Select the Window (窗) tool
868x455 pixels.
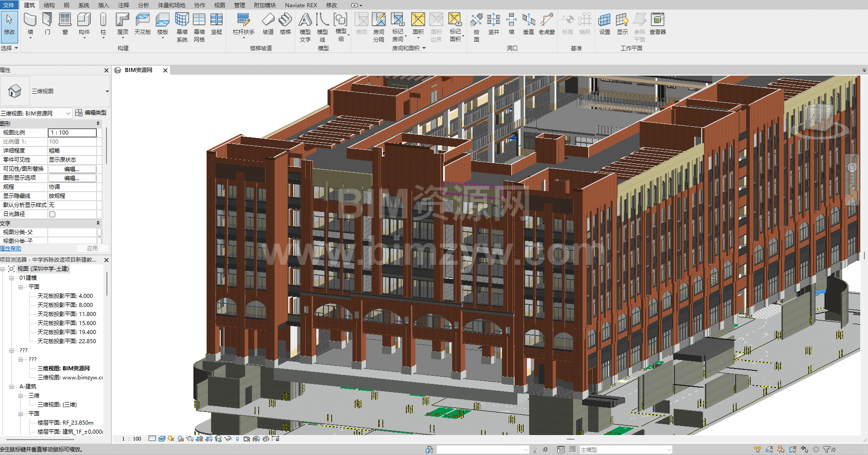tap(65, 24)
